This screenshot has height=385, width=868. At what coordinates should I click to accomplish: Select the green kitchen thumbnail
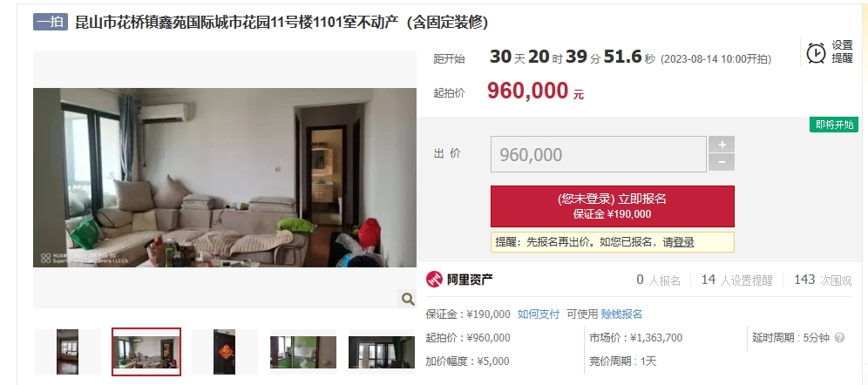click(x=302, y=352)
